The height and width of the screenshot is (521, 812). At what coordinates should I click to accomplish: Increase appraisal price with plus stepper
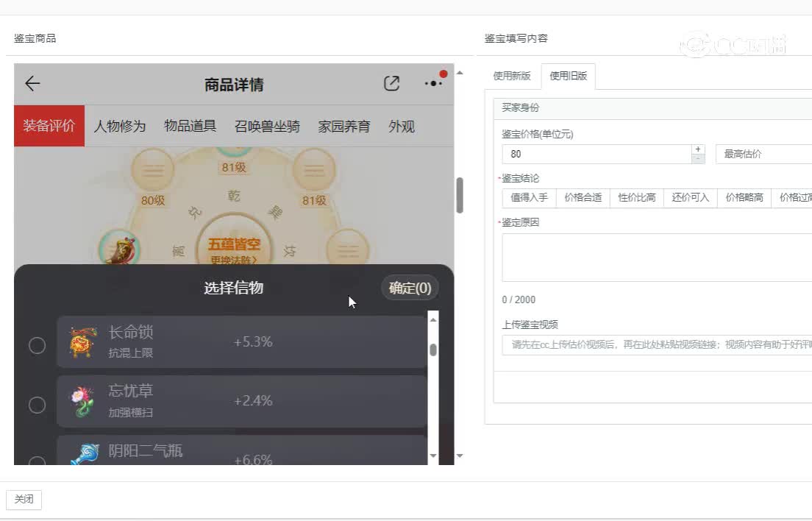click(x=698, y=149)
